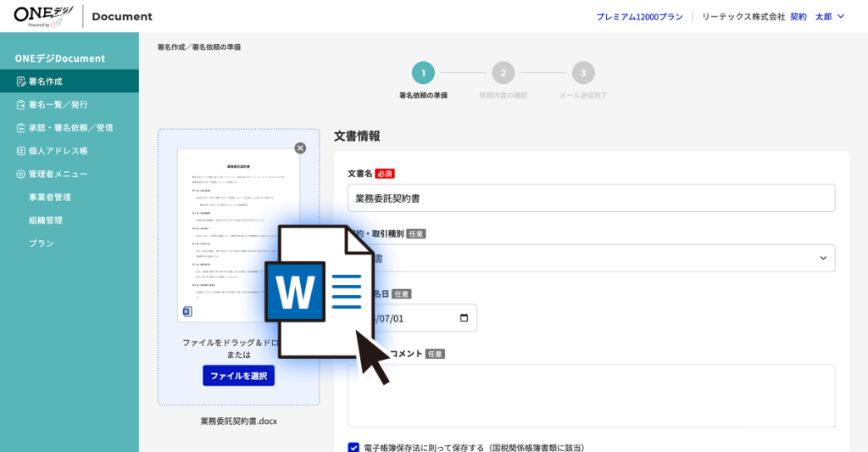
Task: Click into the コメント text area
Action: point(591,396)
